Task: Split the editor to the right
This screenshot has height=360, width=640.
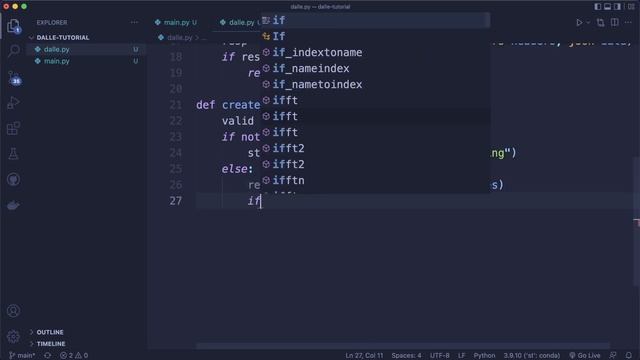Action: (615, 22)
